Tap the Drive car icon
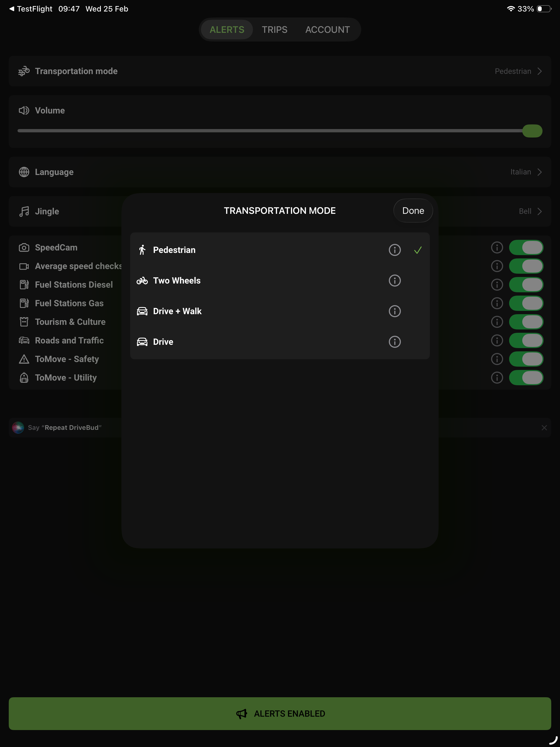The height and width of the screenshot is (747, 560). tap(142, 342)
